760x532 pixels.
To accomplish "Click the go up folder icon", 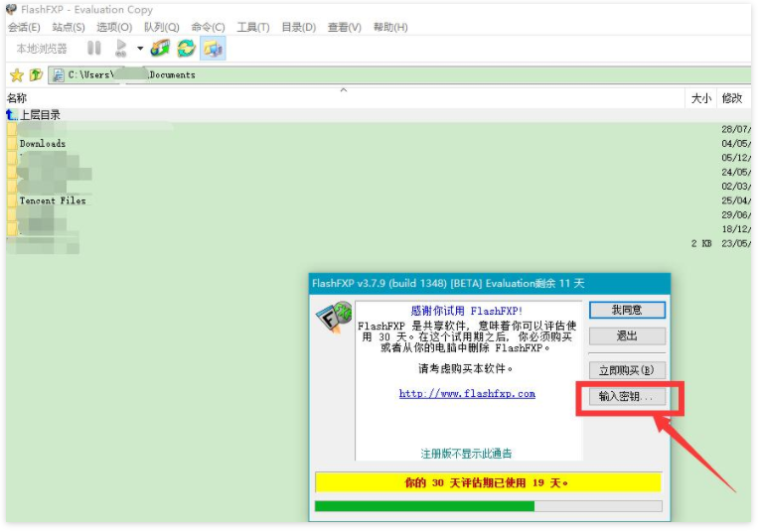I will [x=36, y=74].
